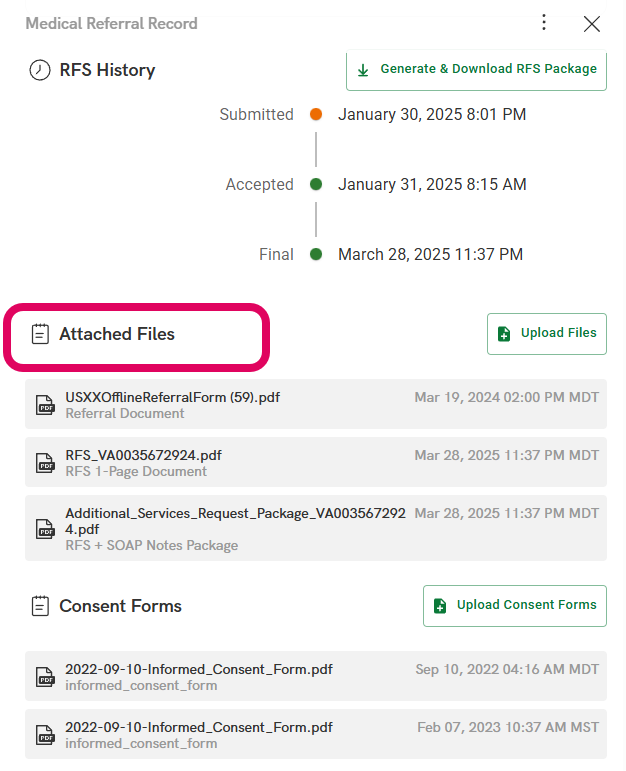626x771 pixels.
Task: Click the green Accepted status dot
Action: tap(316, 185)
